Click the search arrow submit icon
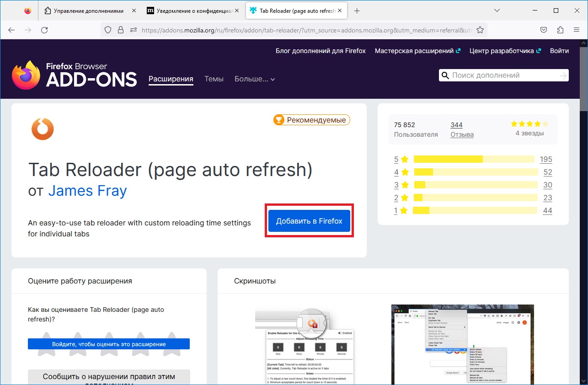Image resolution: width=588 pixels, height=385 pixels. (563, 75)
